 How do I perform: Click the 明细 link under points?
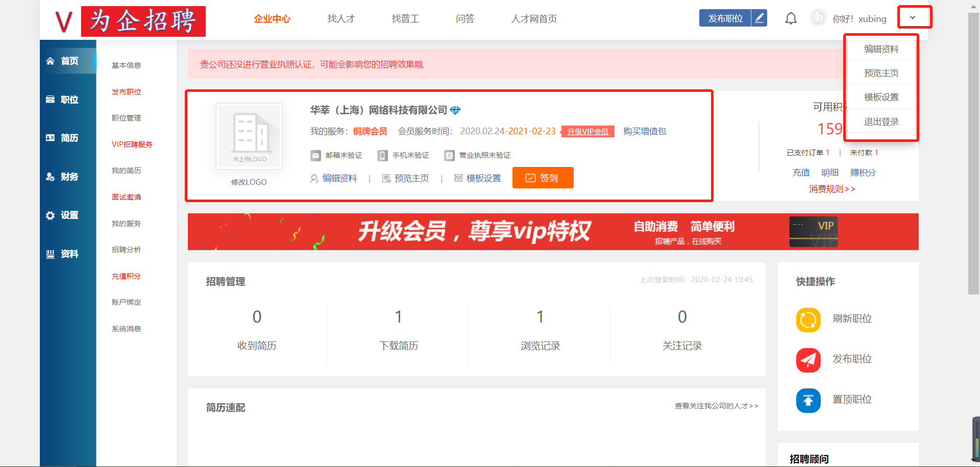pos(830,173)
